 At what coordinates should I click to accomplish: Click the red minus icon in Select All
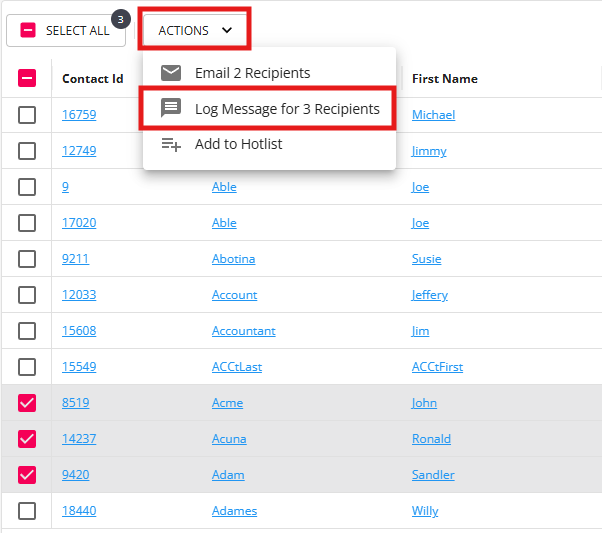click(28, 30)
